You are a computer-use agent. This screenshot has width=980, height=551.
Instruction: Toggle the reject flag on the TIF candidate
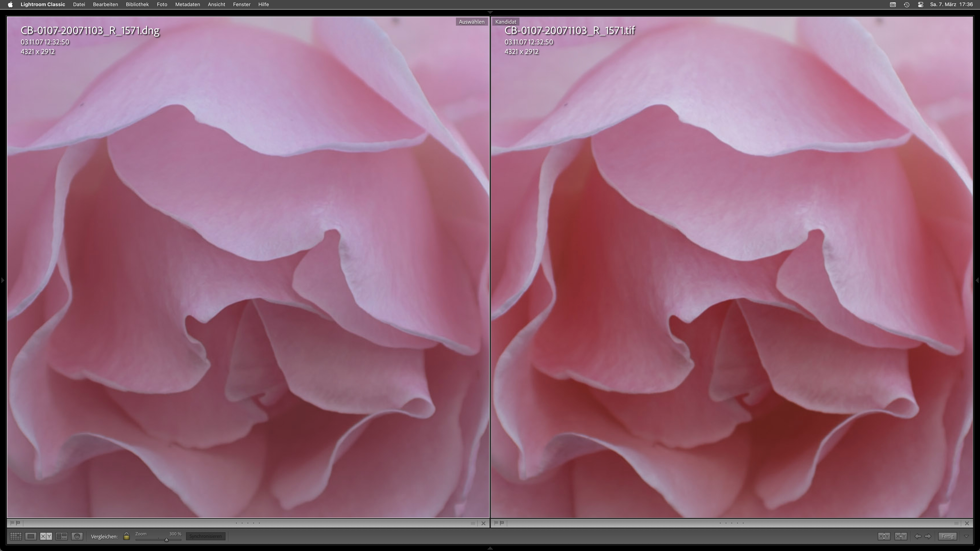tap(502, 523)
